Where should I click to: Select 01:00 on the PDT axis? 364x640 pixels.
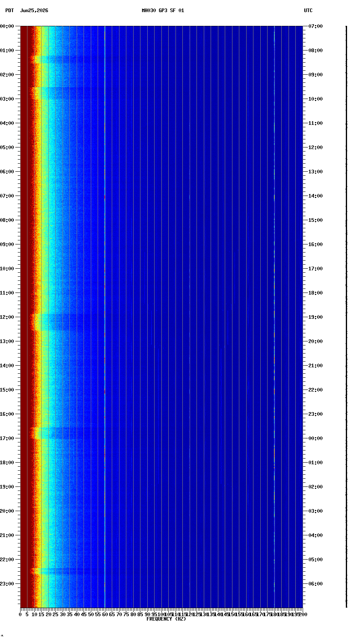pyautogui.click(x=7, y=51)
